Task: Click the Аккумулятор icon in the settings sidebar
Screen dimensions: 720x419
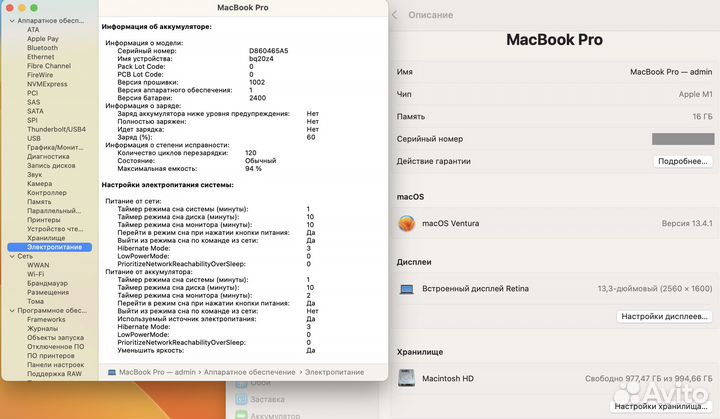Action: [x=241, y=415]
